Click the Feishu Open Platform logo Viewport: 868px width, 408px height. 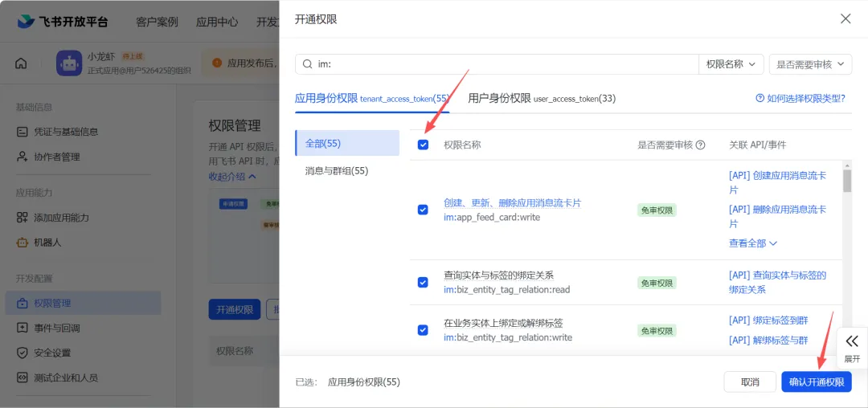tap(62, 22)
